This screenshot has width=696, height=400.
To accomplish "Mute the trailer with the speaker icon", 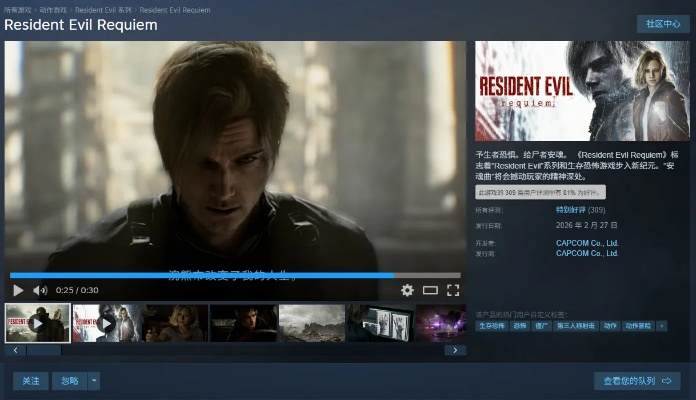I will [x=40, y=290].
